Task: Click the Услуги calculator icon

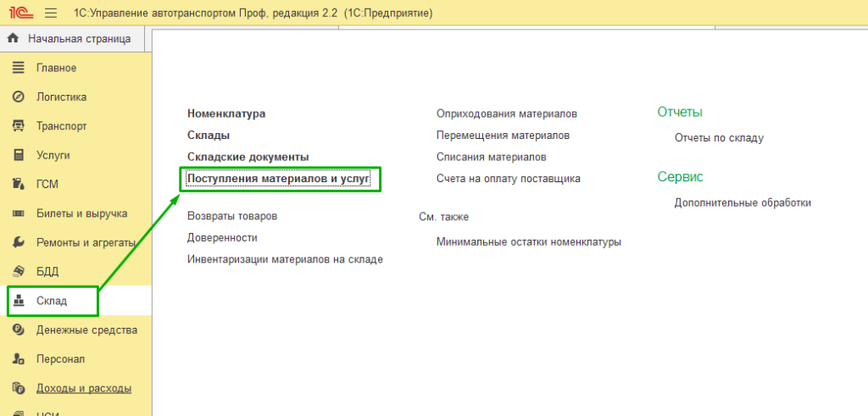Action: [x=18, y=155]
